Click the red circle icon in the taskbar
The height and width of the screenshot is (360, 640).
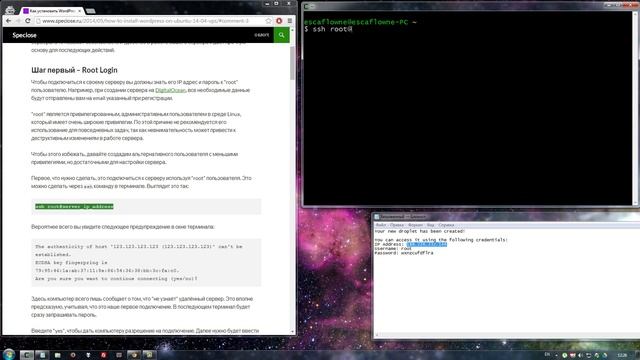point(73,355)
